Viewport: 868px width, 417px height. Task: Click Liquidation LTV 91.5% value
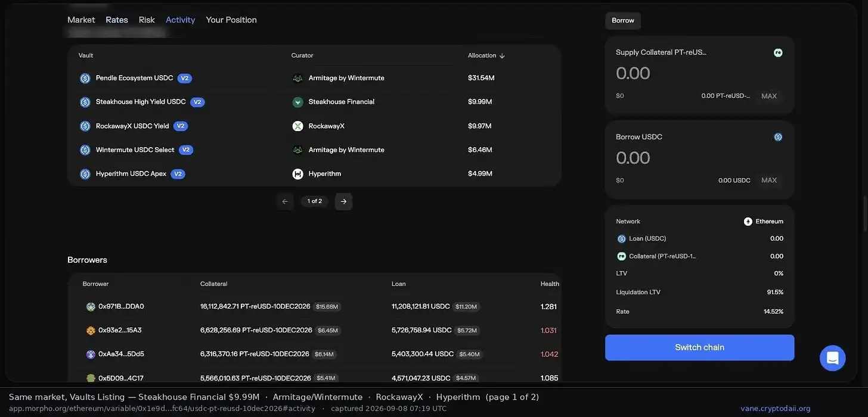pos(775,292)
